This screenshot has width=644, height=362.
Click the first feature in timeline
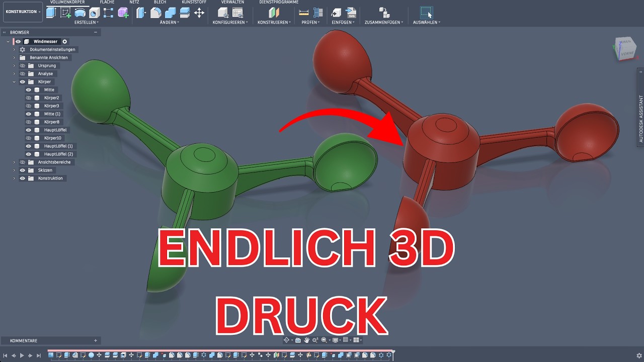click(x=51, y=355)
